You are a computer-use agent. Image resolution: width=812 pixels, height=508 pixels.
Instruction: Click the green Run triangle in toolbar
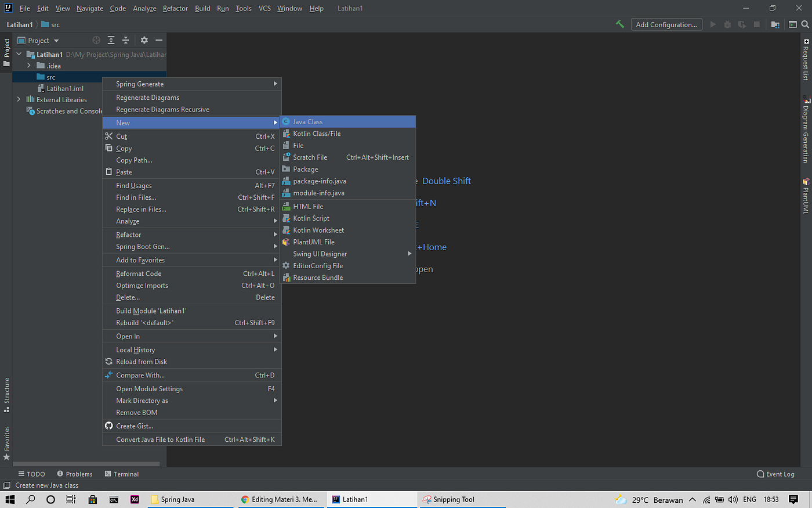point(713,24)
